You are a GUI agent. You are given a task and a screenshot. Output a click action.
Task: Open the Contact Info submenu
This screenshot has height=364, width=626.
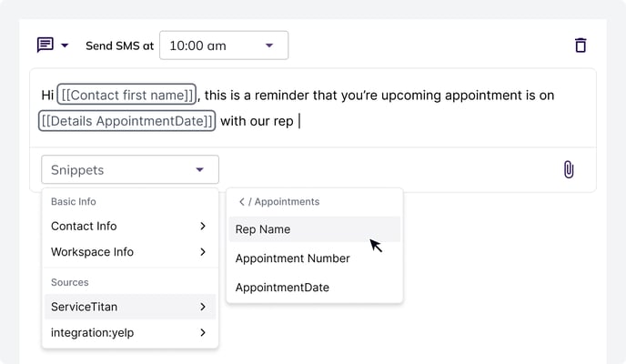pyautogui.click(x=129, y=226)
